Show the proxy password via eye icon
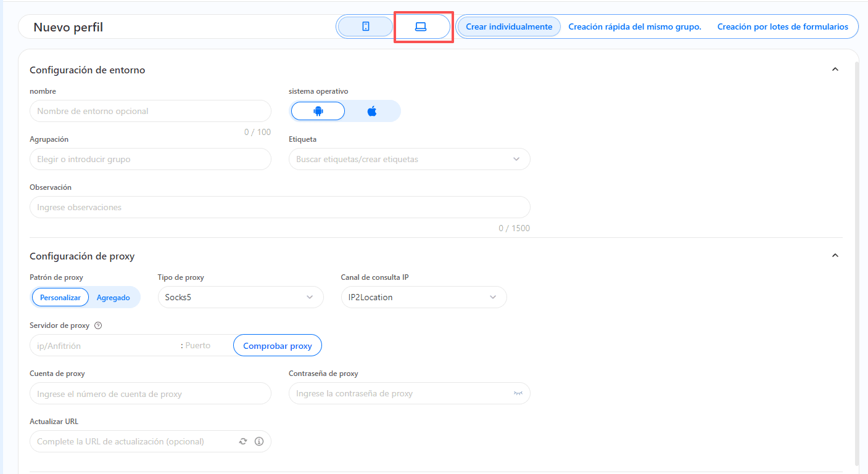 (518, 393)
